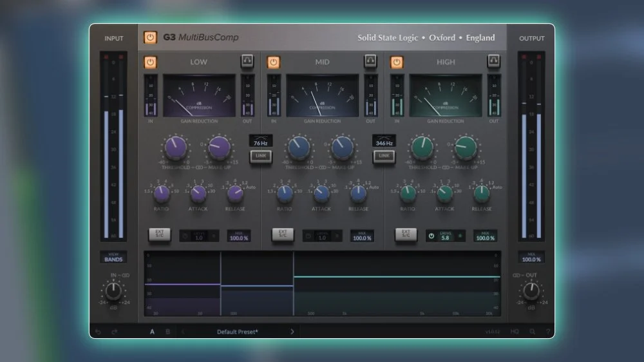Image resolution: width=644 pixels, height=362 pixels.
Task: Click the LOW band gain reduction meter
Action: click(199, 96)
